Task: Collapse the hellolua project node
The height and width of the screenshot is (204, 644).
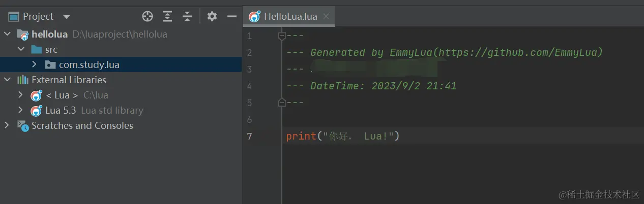Action: pyautogui.click(x=8, y=35)
